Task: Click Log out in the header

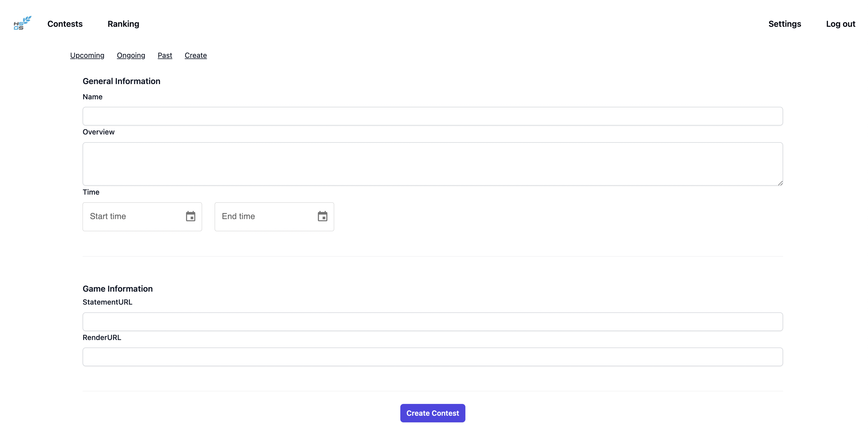Action: point(840,24)
